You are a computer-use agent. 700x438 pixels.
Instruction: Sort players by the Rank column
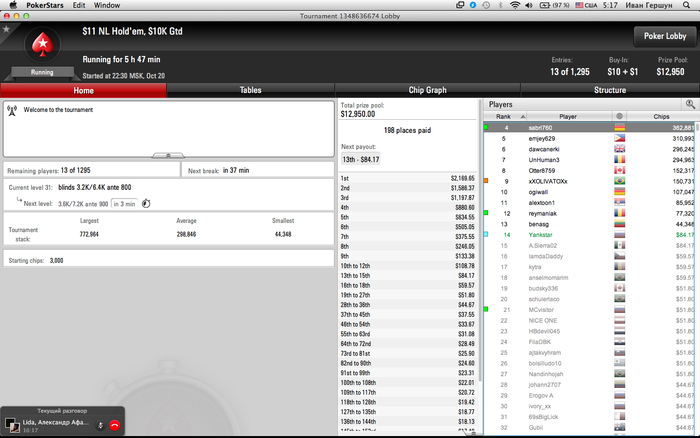(x=505, y=117)
